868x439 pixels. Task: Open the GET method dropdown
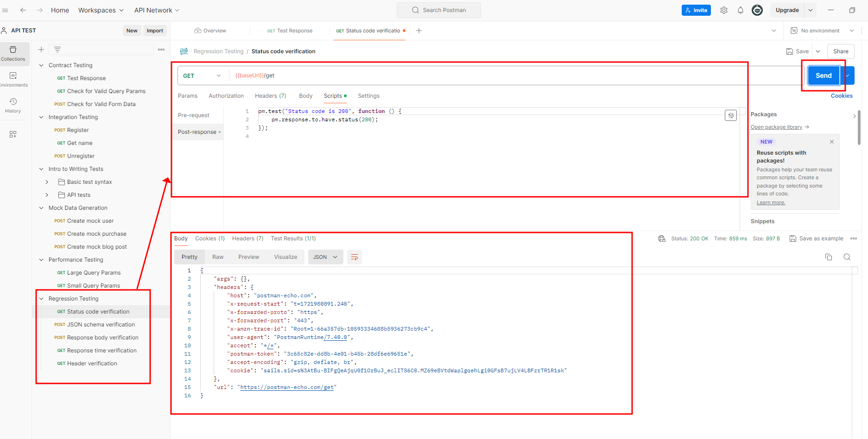[x=202, y=75]
